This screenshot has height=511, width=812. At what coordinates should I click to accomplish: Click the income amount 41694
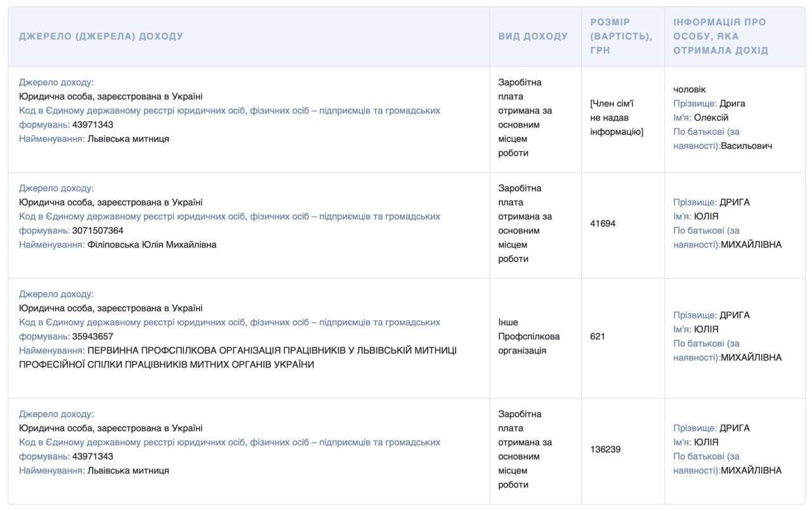(x=603, y=223)
